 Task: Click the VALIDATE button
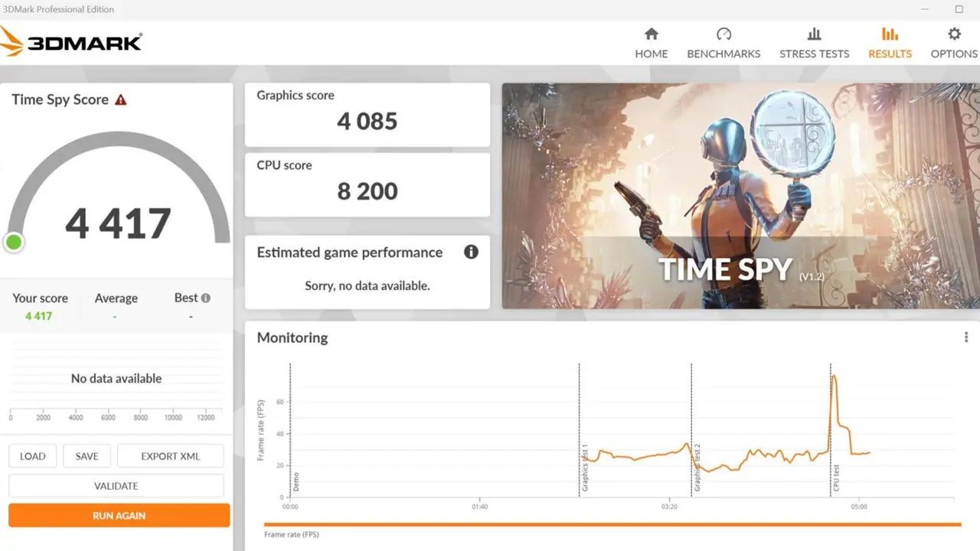click(x=116, y=486)
